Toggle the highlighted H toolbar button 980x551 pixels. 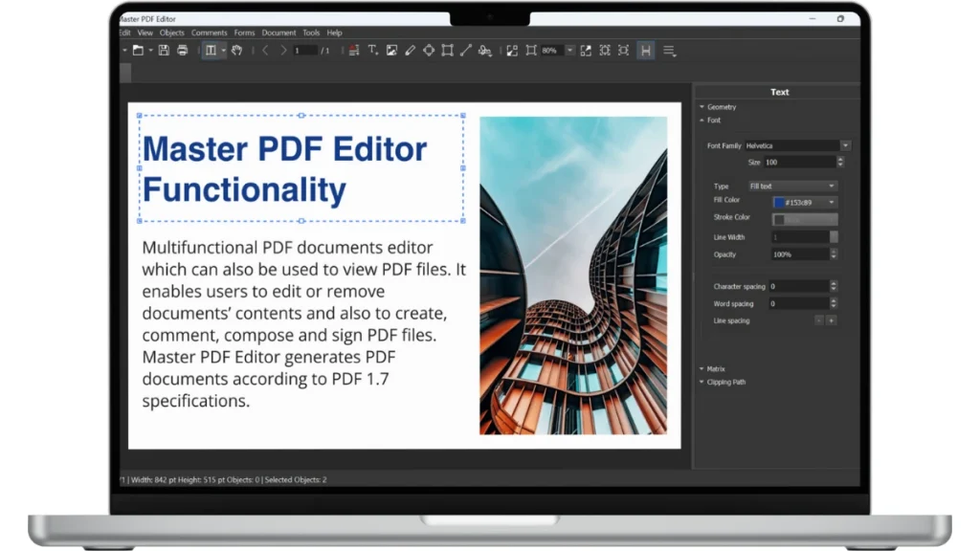646,51
